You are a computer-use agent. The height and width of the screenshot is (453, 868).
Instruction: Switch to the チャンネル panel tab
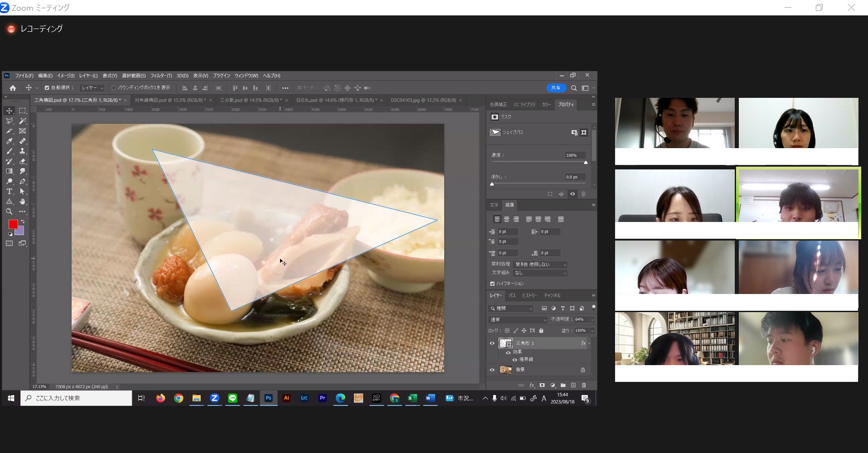pos(552,295)
